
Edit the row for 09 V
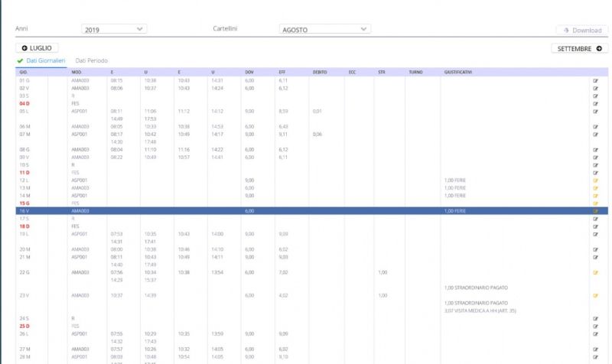point(595,158)
